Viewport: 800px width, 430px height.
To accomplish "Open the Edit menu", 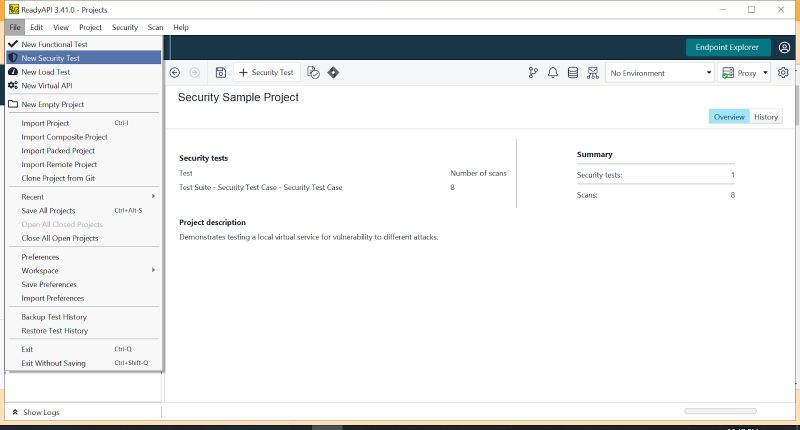I will pos(36,27).
